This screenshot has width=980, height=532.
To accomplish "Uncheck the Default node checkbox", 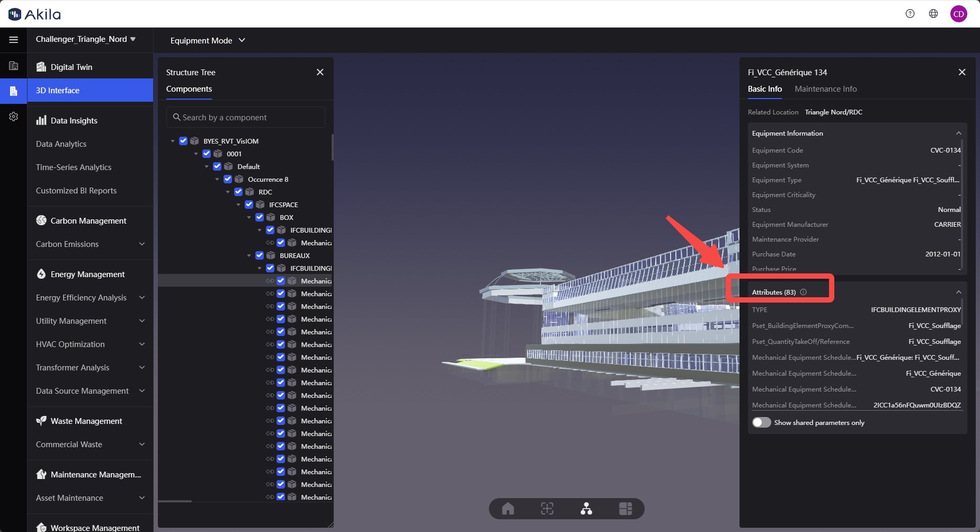I will coord(217,166).
